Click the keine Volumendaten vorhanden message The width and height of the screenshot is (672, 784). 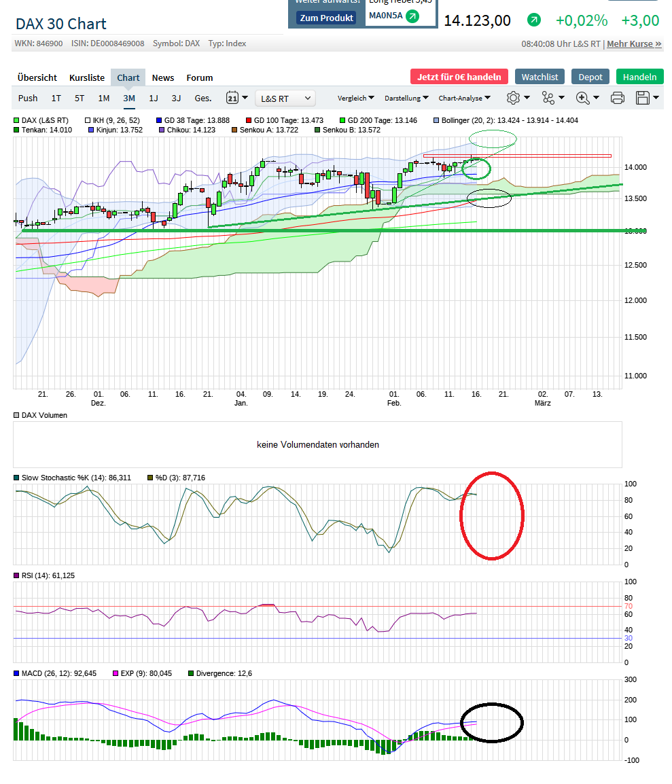tap(318, 445)
